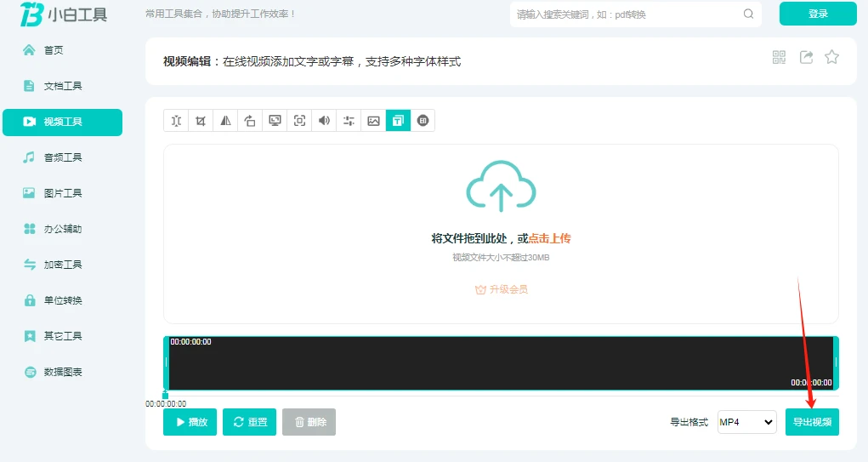Click the file drop upload area
This screenshot has width=868, height=462.
click(x=501, y=234)
